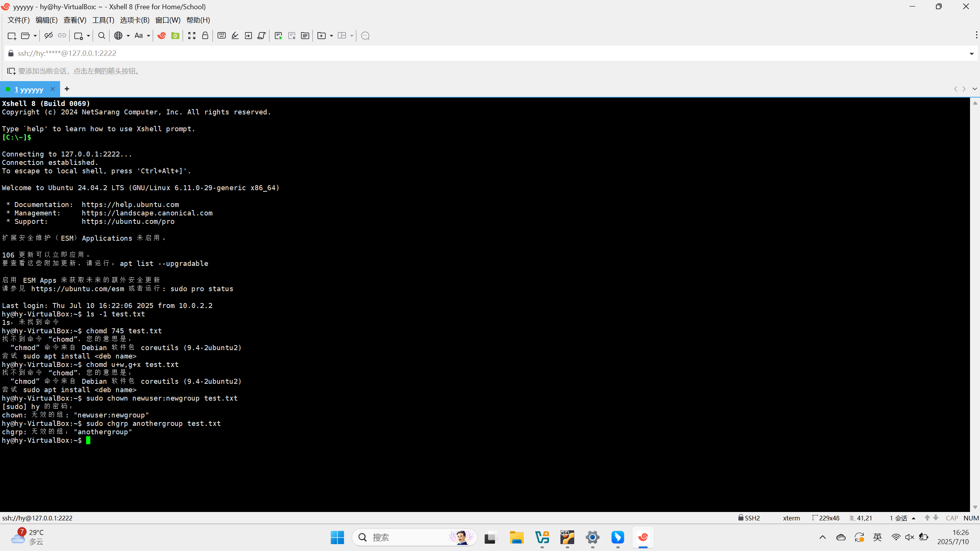
Task: Toggle the 1 会话 status bar expander
Action: click(x=914, y=518)
